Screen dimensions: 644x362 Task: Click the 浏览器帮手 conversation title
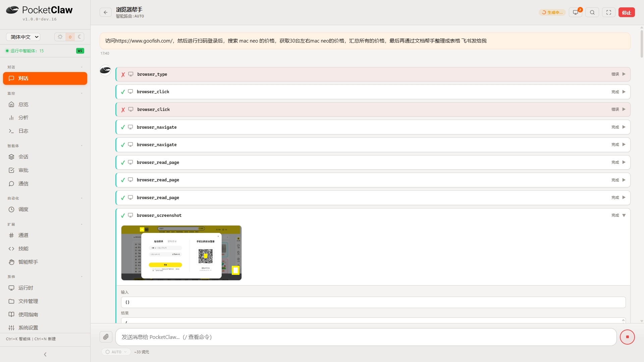(x=129, y=9)
